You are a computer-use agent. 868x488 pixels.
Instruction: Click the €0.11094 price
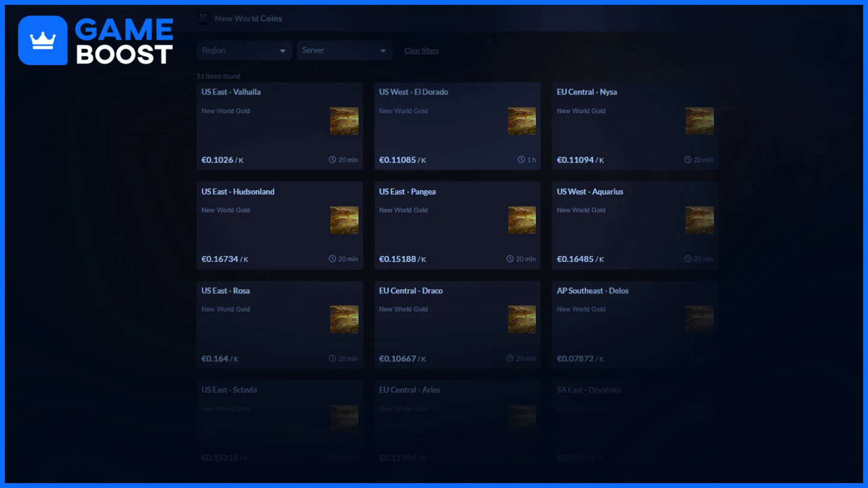click(576, 160)
